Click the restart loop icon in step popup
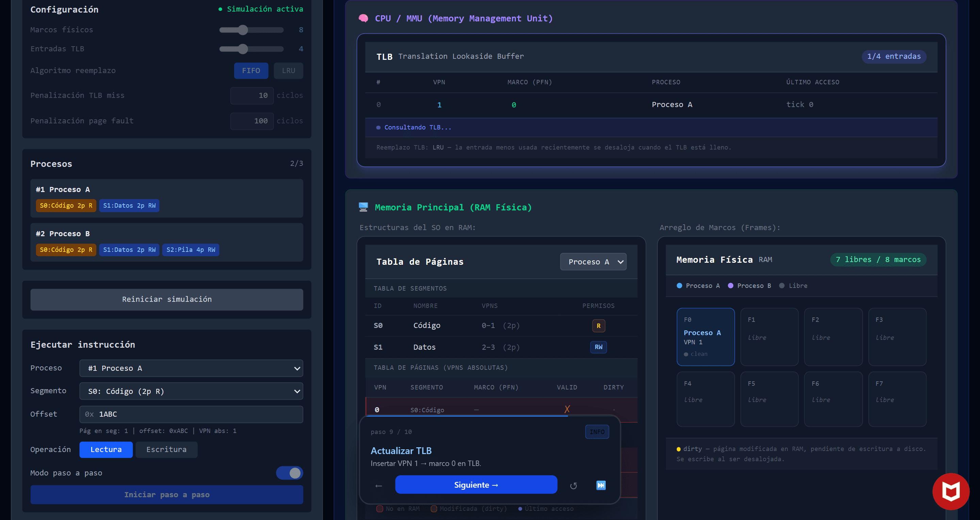 point(573,485)
